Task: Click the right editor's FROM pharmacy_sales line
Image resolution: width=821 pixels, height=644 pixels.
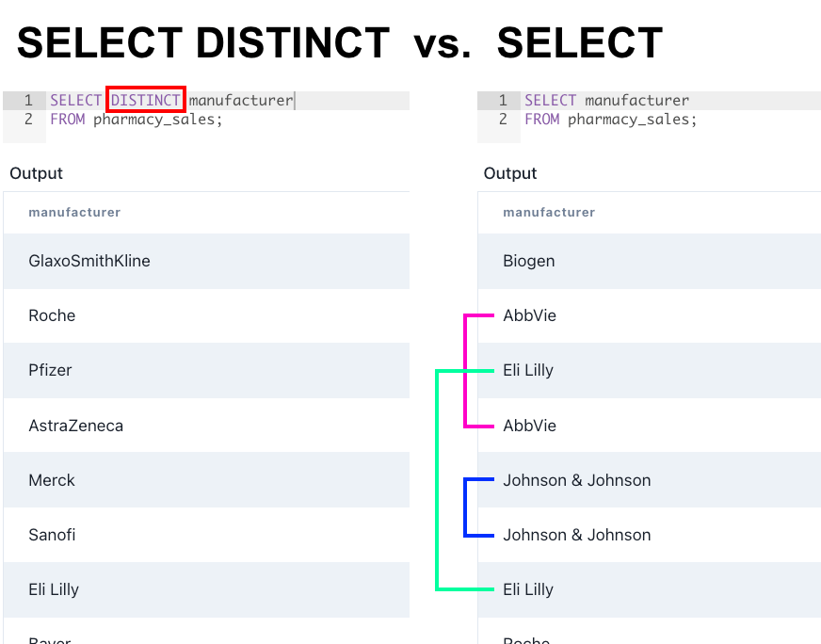Action: tap(610, 120)
